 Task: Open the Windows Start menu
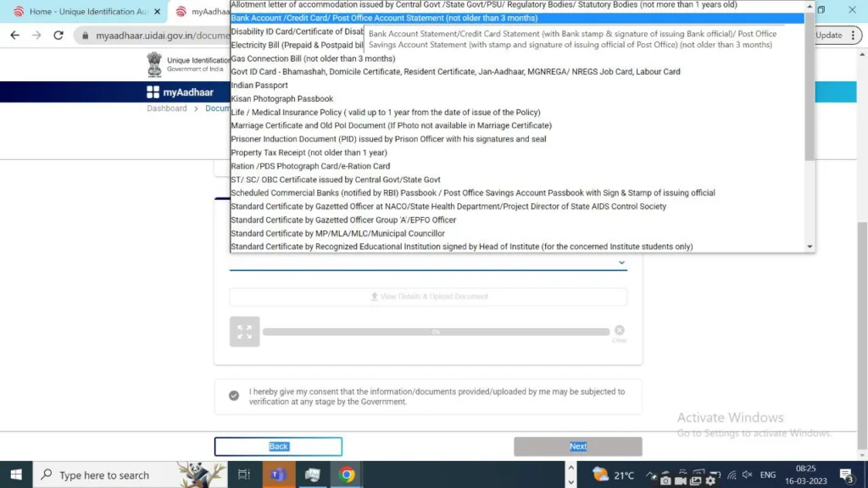coord(16,474)
